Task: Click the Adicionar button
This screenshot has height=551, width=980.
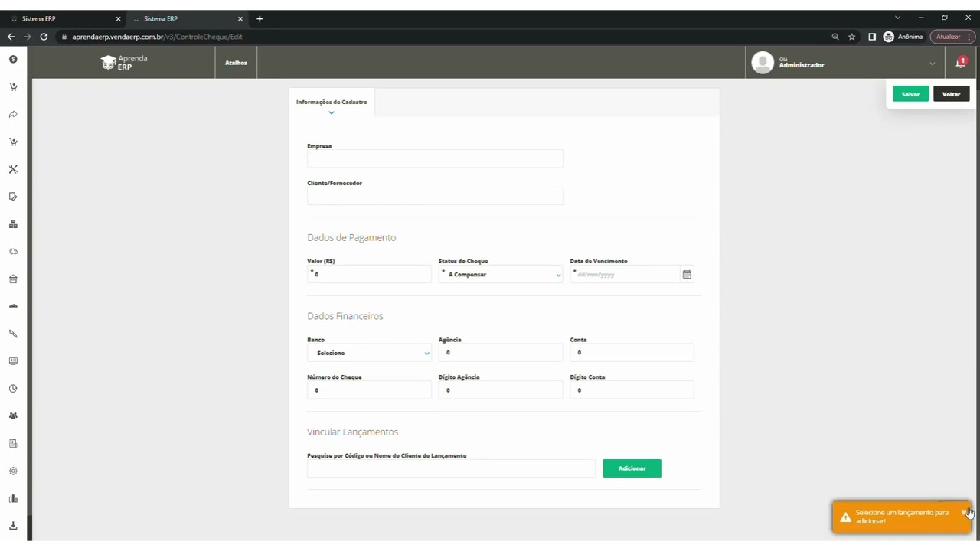Action: point(632,468)
